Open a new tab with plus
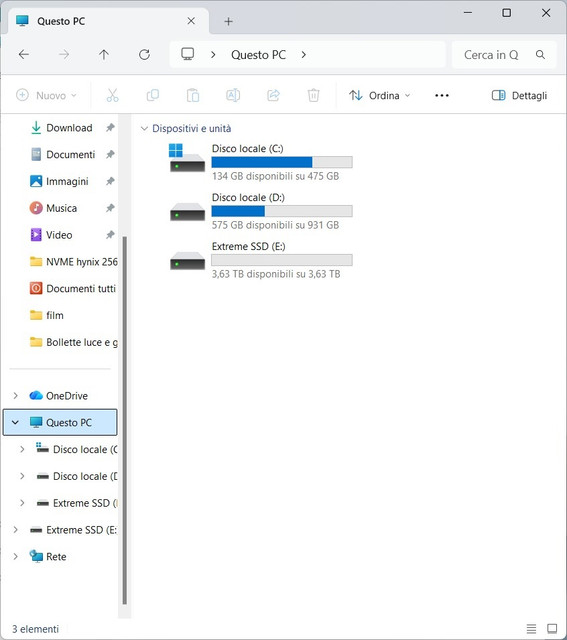 [229, 22]
